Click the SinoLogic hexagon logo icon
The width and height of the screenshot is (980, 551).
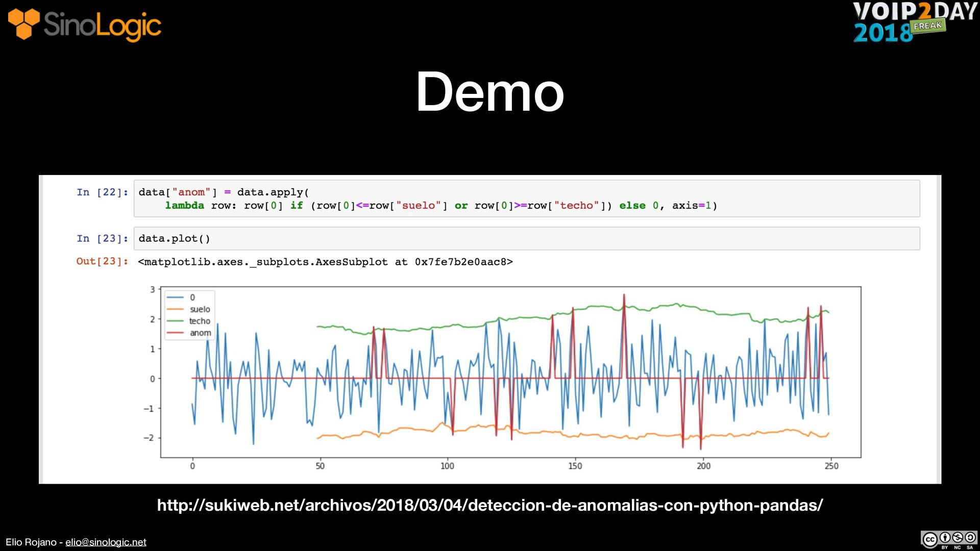point(23,23)
